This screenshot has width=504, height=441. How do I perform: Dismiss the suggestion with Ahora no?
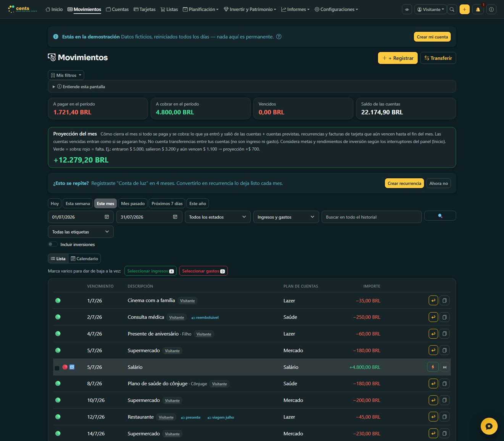(438, 183)
